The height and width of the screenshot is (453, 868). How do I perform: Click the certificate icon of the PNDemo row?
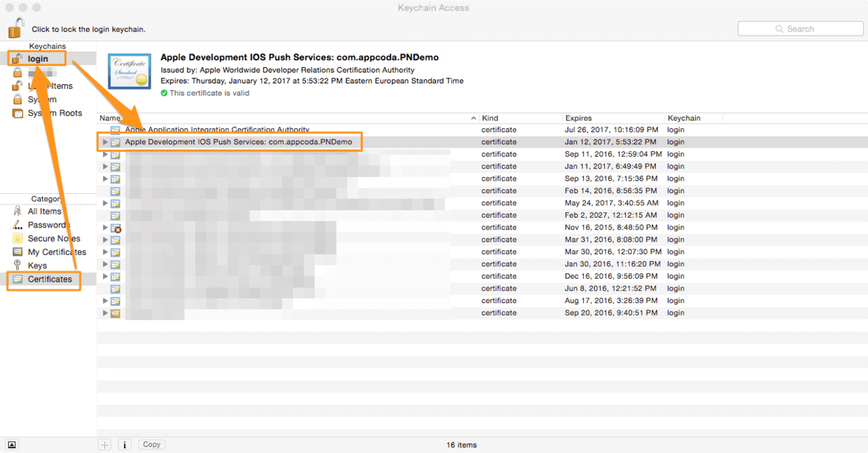(x=115, y=142)
